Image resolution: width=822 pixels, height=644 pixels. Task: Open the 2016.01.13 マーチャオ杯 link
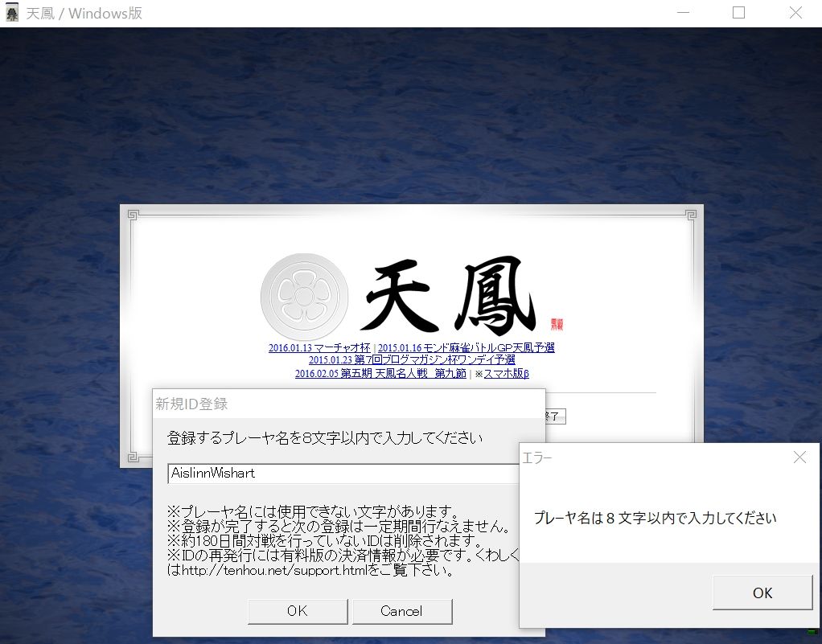point(319,347)
